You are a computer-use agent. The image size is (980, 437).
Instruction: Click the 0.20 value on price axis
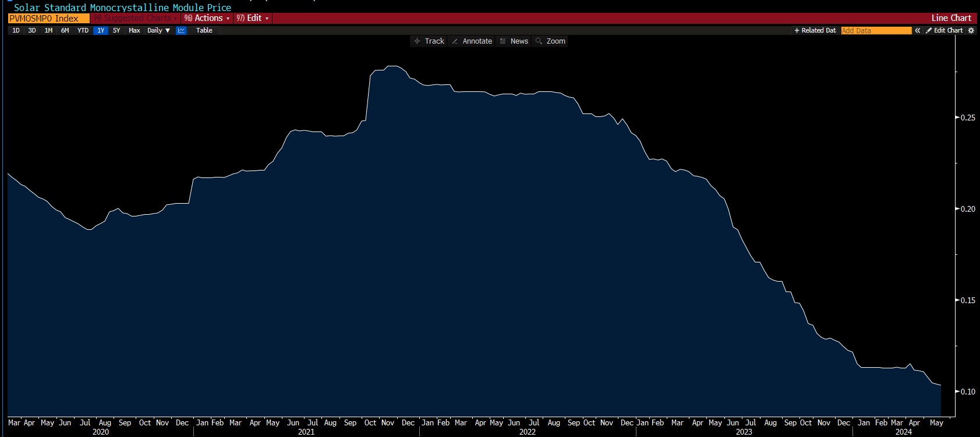(x=968, y=209)
